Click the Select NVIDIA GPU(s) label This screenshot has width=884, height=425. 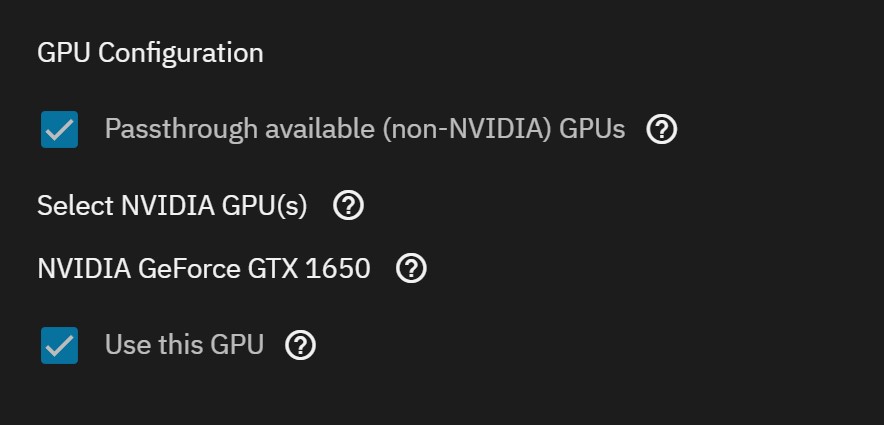[172, 206]
